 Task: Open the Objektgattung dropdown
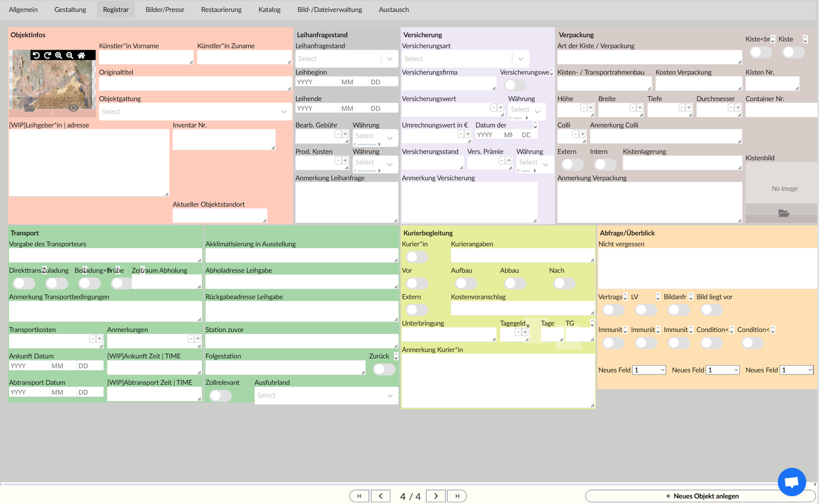point(194,111)
